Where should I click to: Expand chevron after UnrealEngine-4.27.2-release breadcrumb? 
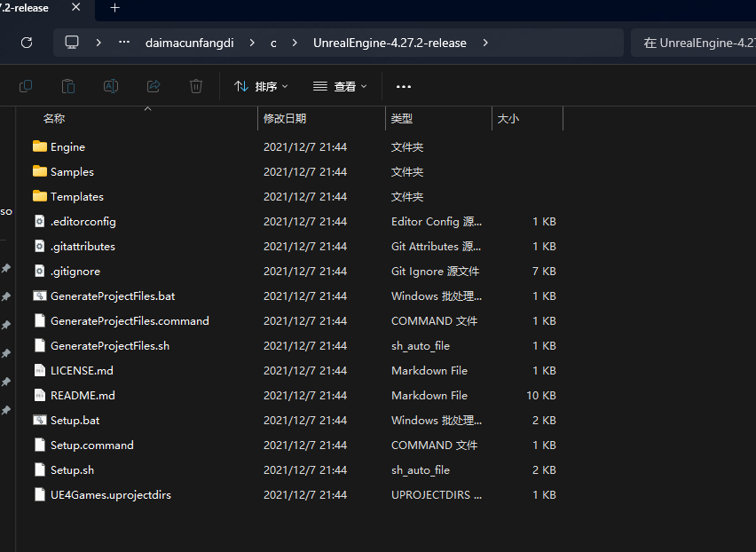[x=485, y=43]
